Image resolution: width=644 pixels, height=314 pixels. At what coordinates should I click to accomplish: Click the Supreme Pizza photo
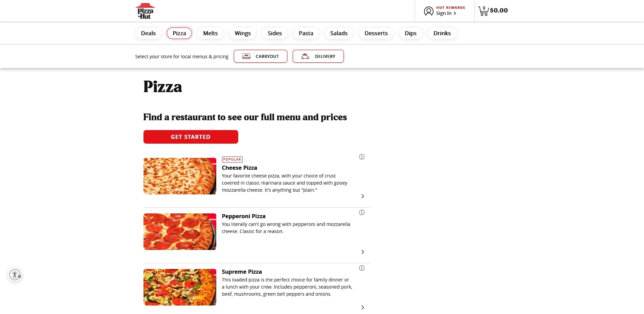click(180, 287)
